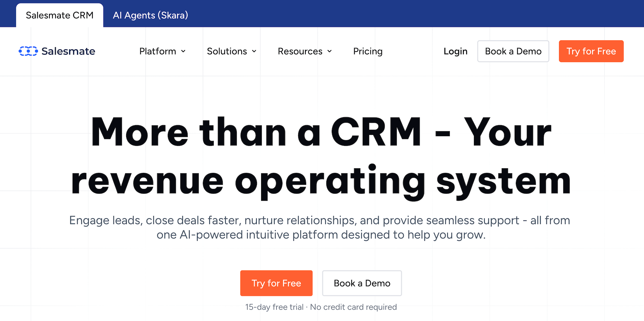
Task: Click Try for Free in the header
Action: 591,51
